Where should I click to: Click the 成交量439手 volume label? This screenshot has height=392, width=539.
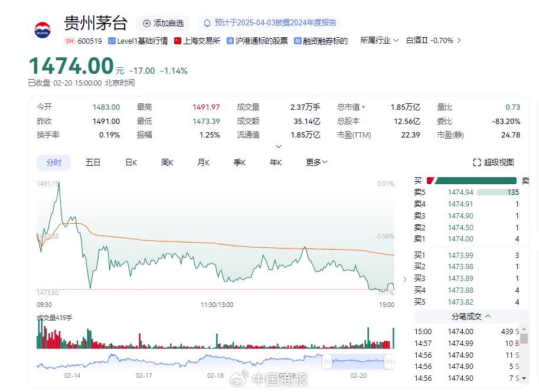click(x=55, y=318)
